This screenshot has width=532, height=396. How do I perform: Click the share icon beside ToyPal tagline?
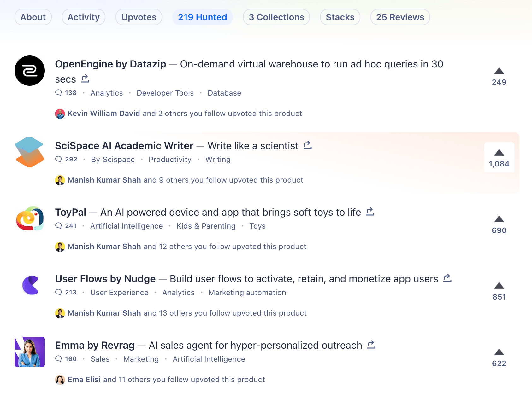(370, 212)
